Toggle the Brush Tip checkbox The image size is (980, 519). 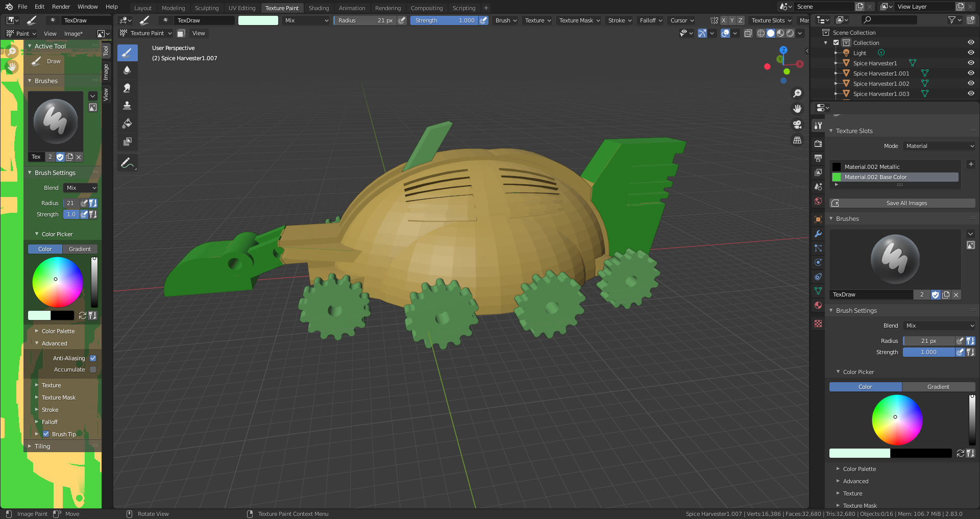pyautogui.click(x=46, y=434)
